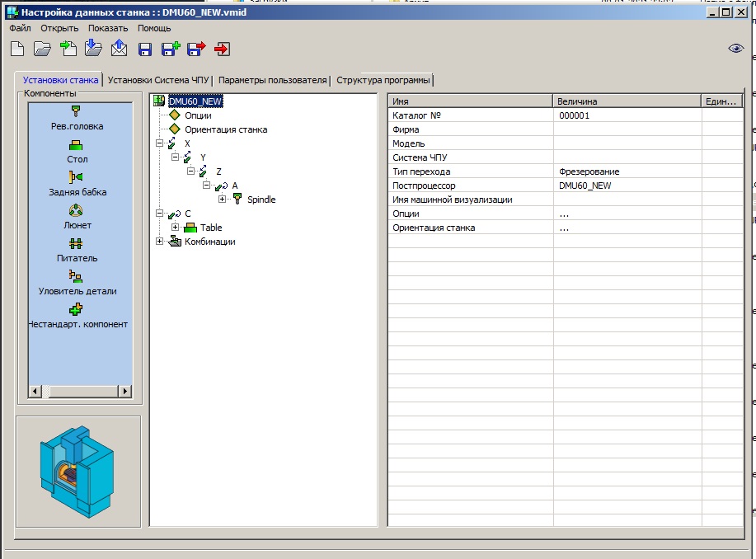Click the ellipsis value for Опции row
The image size is (756, 559).
click(564, 214)
